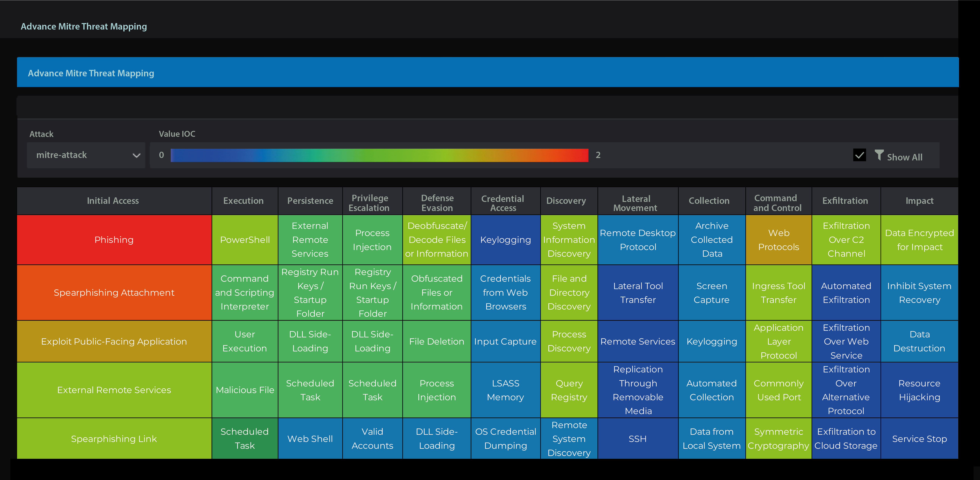Select System Information Discovery cell

(x=569, y=240)
